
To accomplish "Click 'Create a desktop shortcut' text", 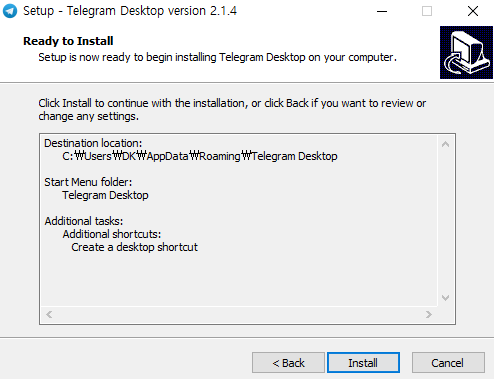I will tap(134, 247).
